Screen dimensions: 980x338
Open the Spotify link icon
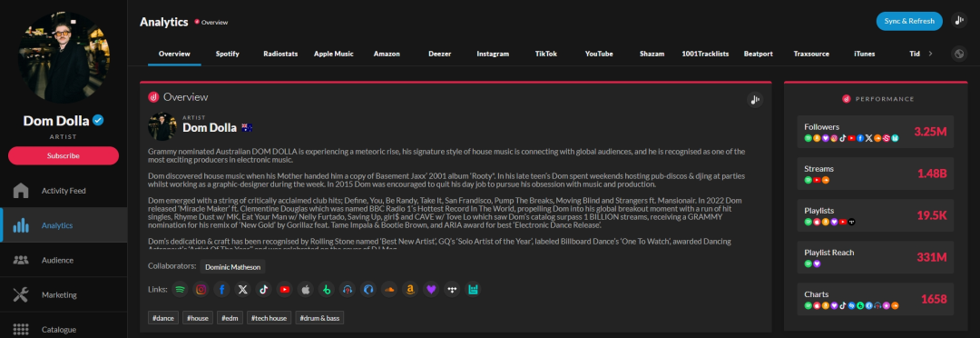180,289
